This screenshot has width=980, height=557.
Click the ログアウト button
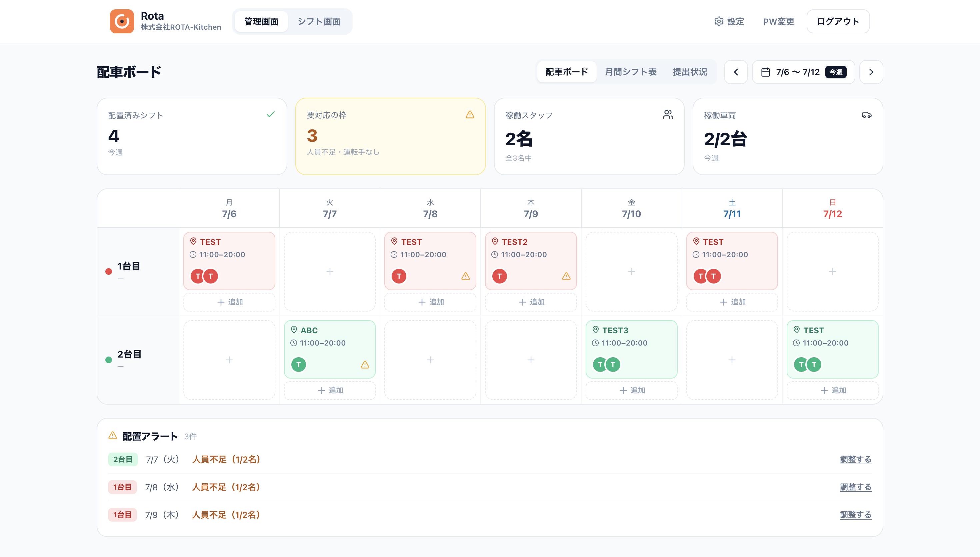tap(838, 21)
